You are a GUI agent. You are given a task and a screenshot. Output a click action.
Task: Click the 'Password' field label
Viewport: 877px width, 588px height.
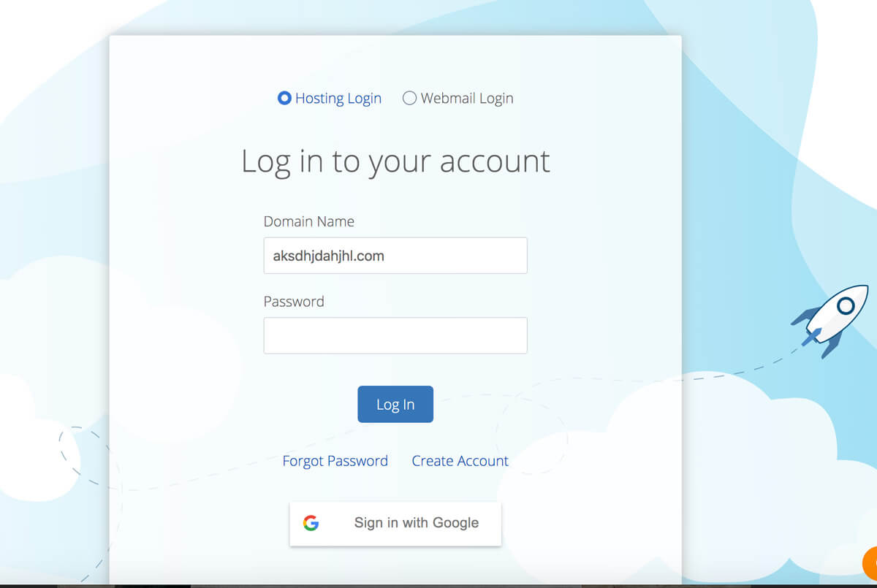[294, 302]
